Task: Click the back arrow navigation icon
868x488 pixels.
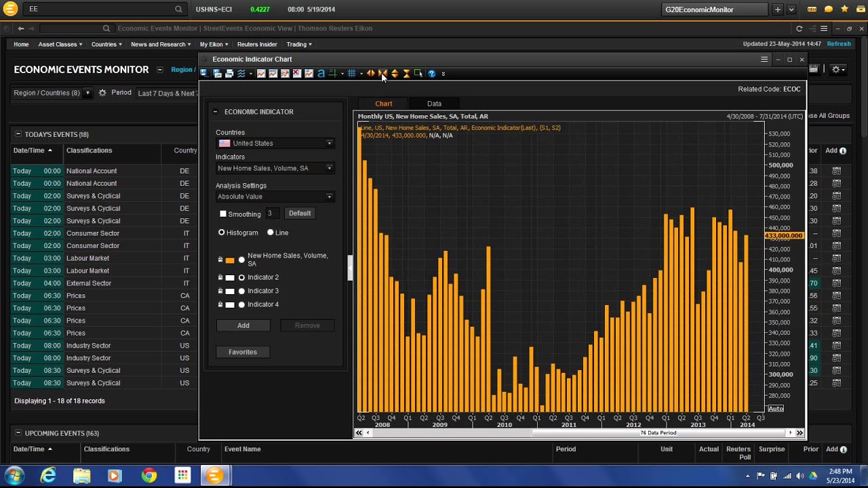Action: click(21, 28)
